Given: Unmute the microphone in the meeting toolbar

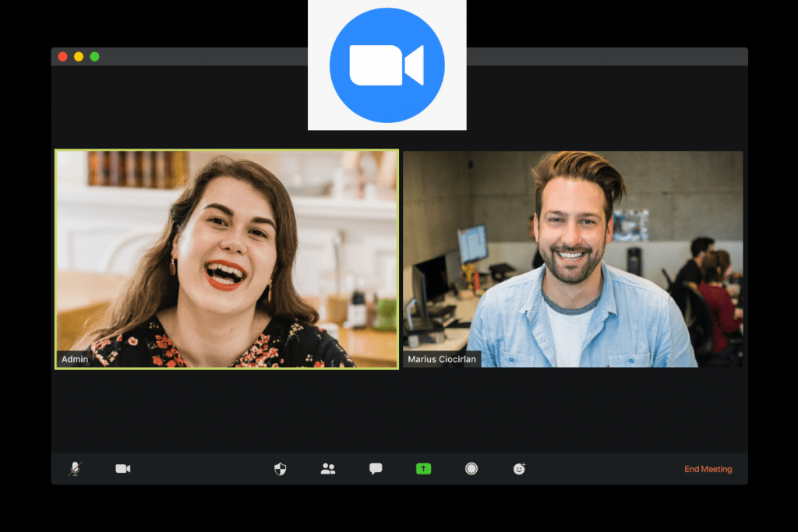Looking at the screenshot, I should (75, 469).
